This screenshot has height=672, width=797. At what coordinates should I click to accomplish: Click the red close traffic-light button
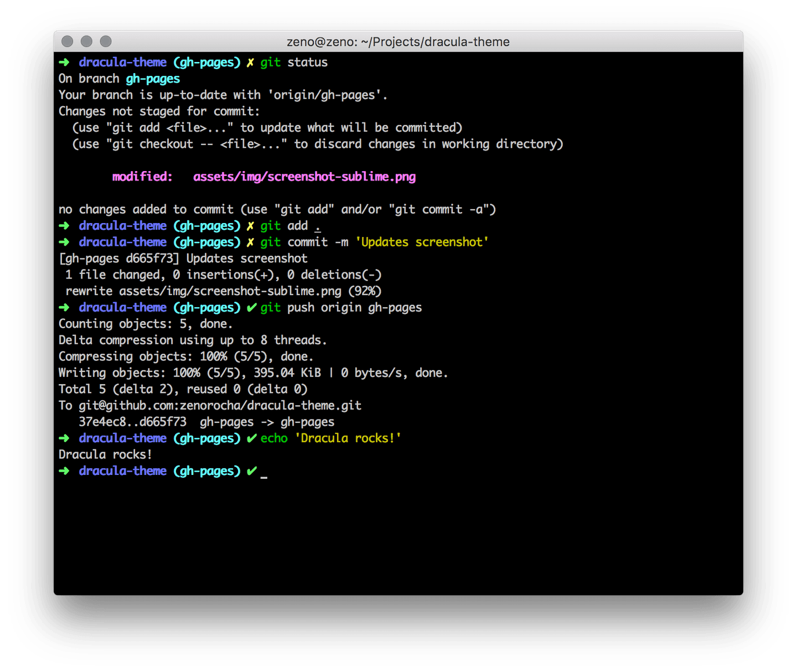[67, 41]
